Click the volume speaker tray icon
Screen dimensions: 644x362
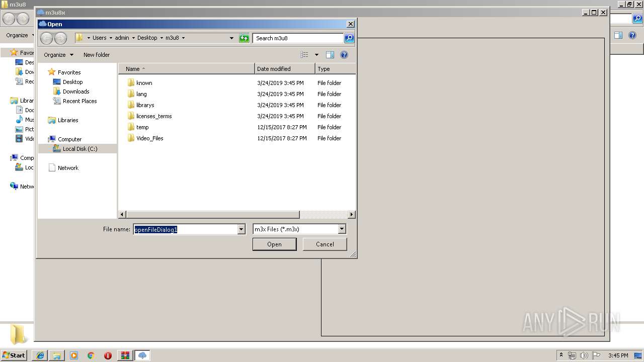[584, 355]
